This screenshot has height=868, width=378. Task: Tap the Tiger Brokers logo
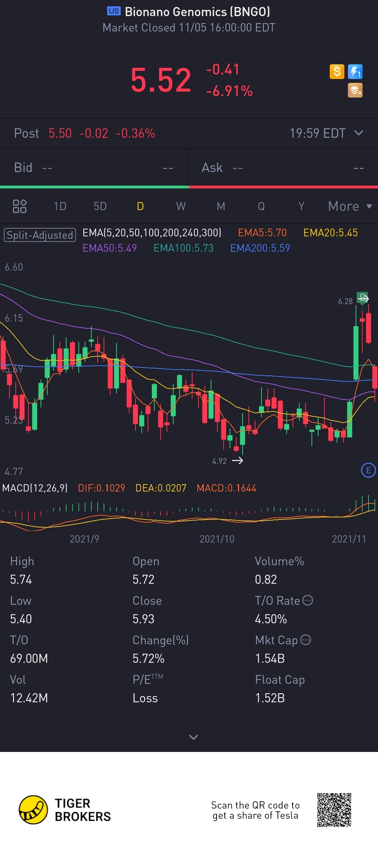pyautogui.click(x=65, y=810)
